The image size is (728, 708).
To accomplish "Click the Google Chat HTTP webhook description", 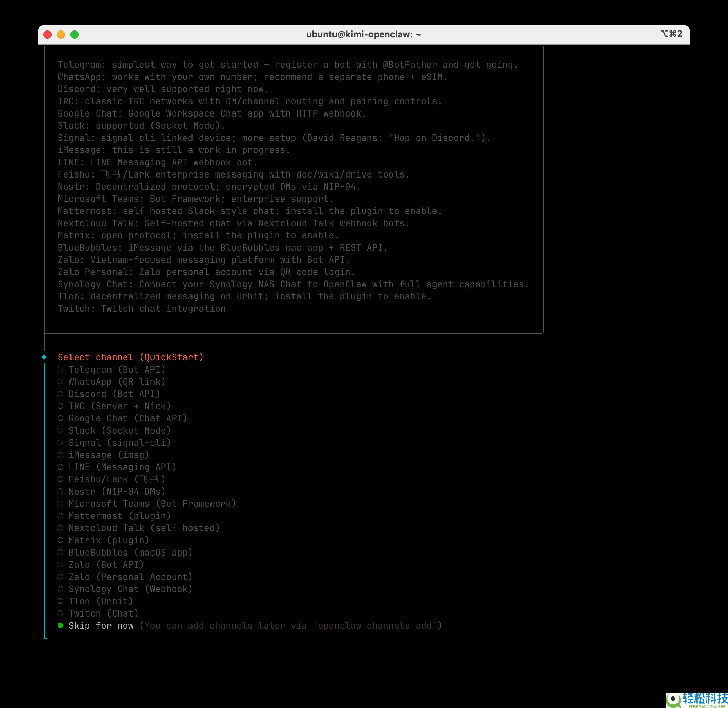I will [212, 113].
